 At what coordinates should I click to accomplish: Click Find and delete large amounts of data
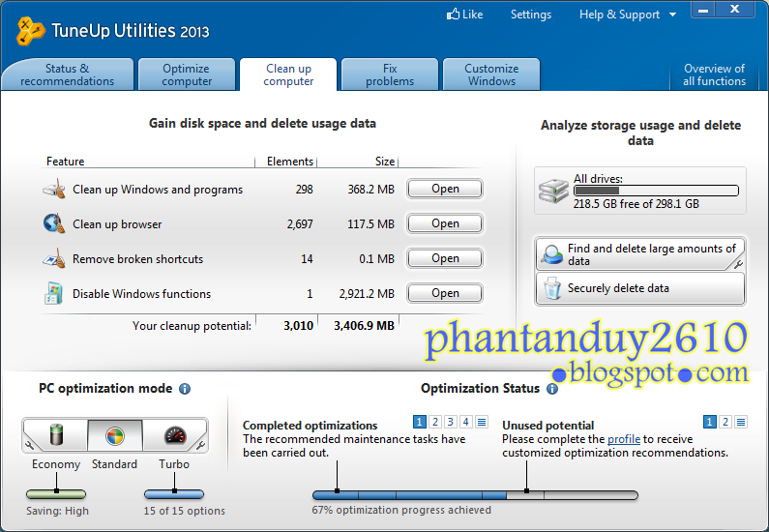(x=640, y=254)
